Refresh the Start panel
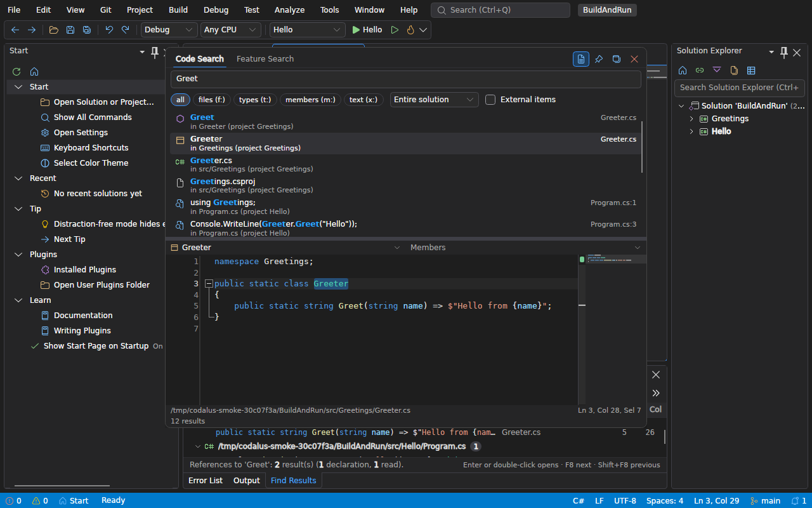812x508 pixels. [16, 72]
